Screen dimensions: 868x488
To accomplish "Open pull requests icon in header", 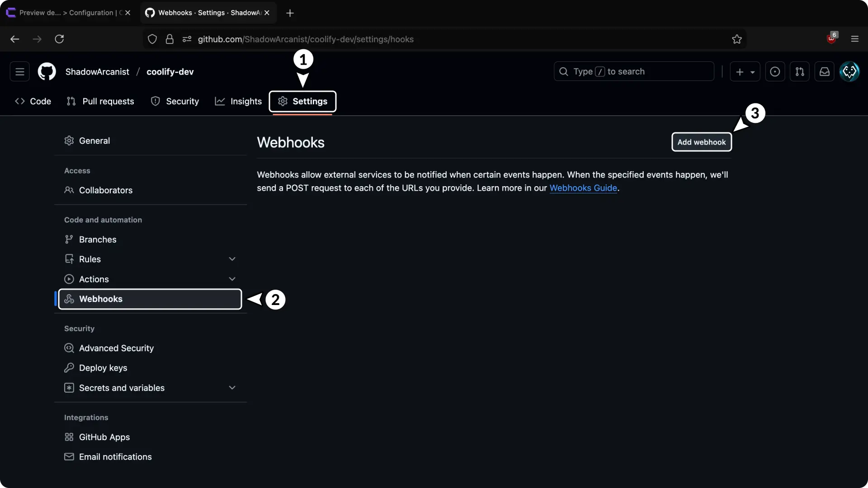I will click(799, 71).
